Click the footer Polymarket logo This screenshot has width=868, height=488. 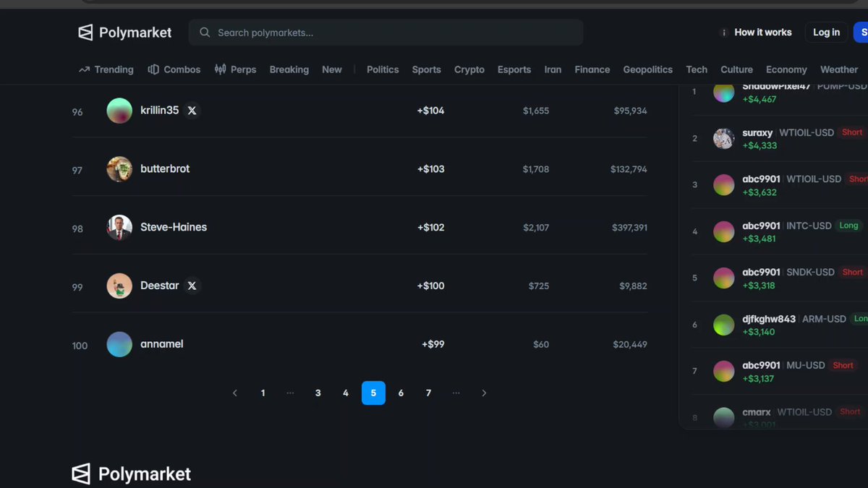[132, 474]
